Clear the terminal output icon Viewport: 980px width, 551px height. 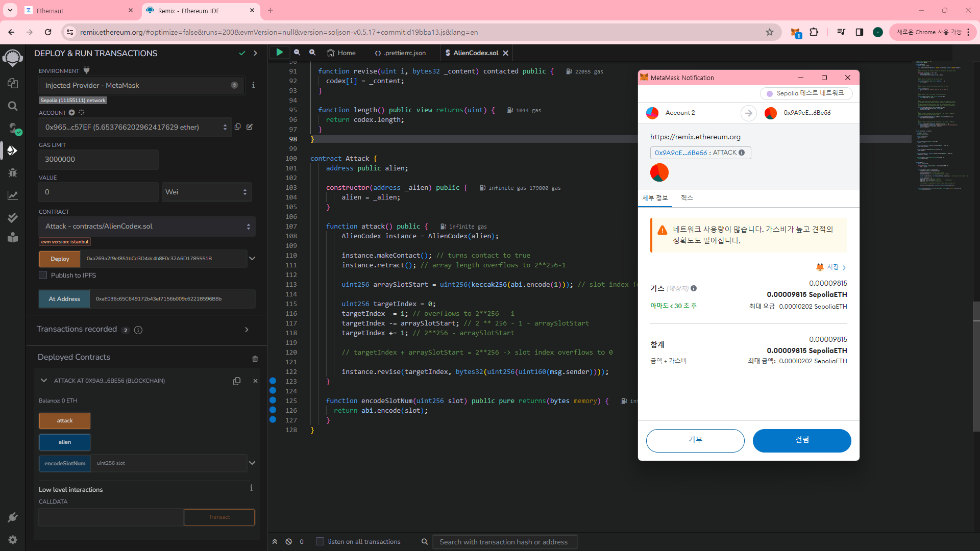pos(289,542)
